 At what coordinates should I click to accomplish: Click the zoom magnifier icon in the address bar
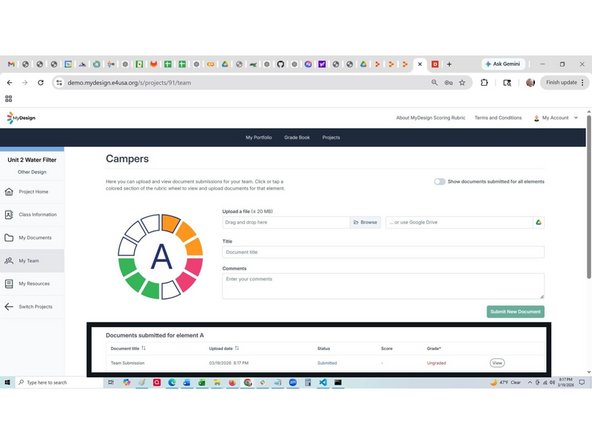pyautogui.click(x=434, y=82)
